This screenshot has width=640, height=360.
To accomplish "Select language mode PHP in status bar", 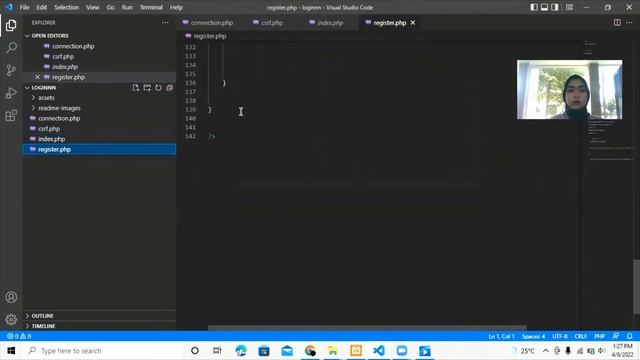I will [599, 336].
